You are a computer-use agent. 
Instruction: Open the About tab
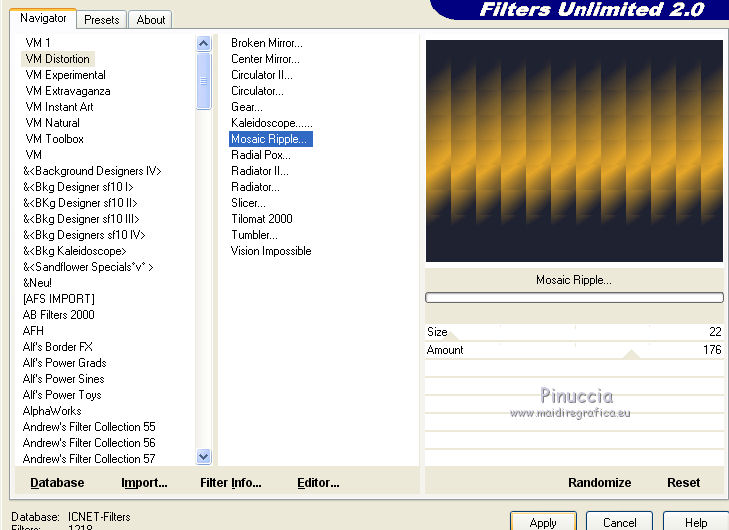click(x=151, y=20)
